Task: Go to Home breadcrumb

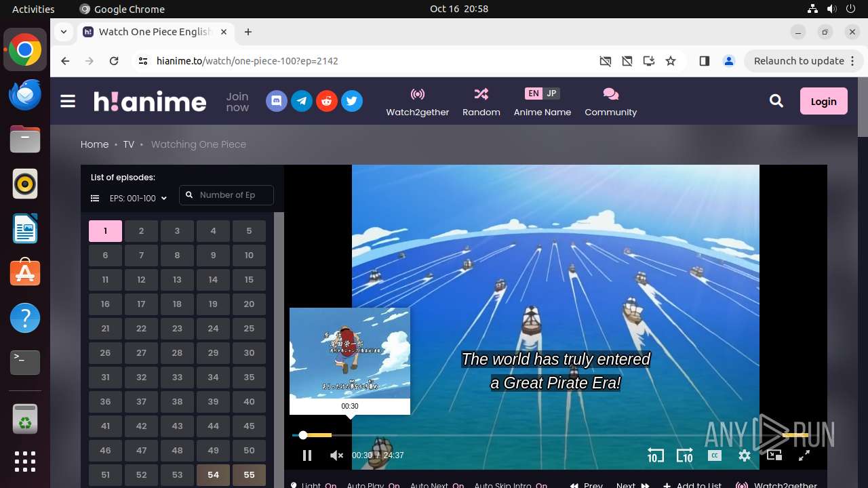Action: click(94, 144)
